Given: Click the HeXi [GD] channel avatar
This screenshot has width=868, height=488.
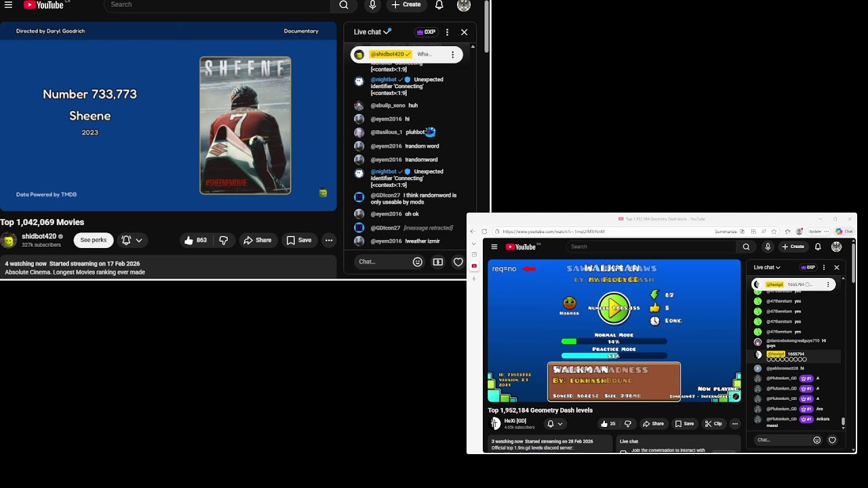Looking at the screenshot, I should [496, 424].
